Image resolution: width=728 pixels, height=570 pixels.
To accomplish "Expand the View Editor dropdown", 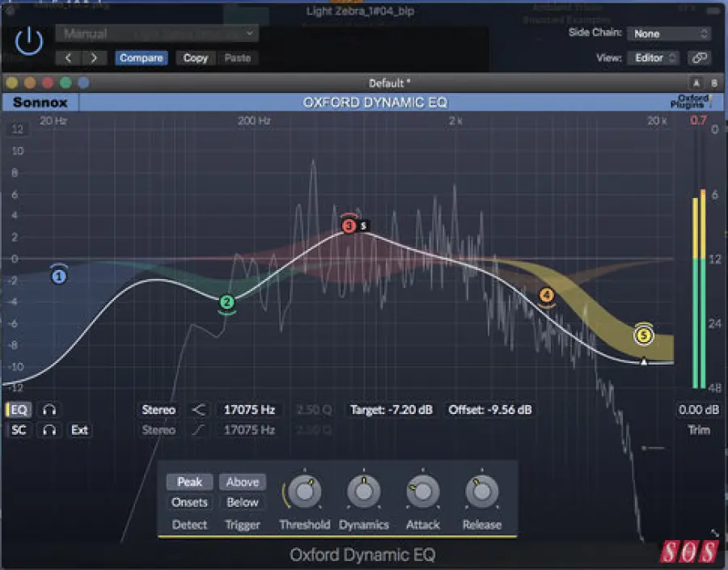I will coord(654,57).
